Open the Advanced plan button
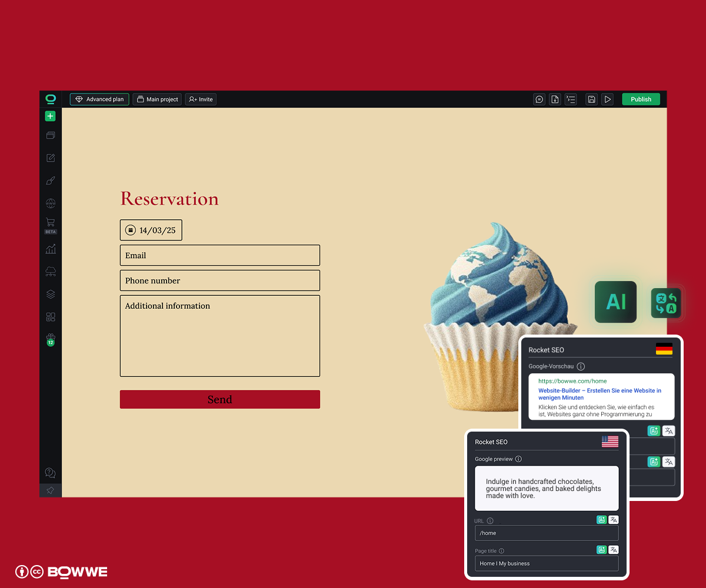Screen dimensions: 706x588 (99, 99)
